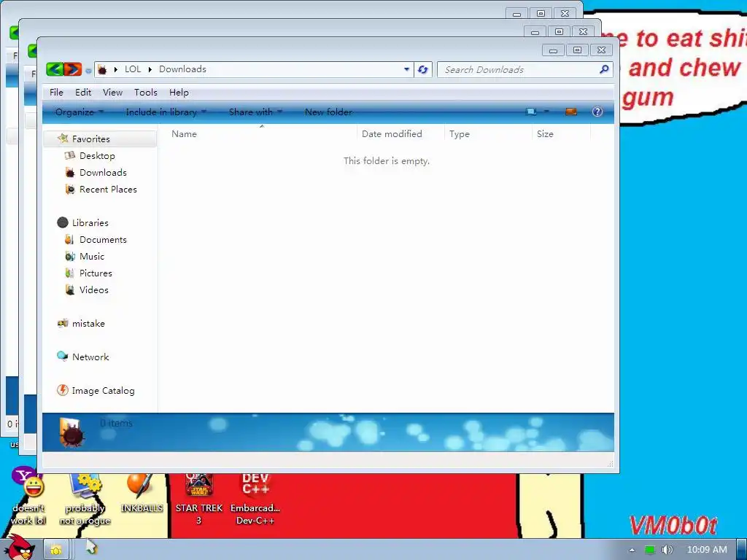Open the recent pages history arrow

[88, 71]
